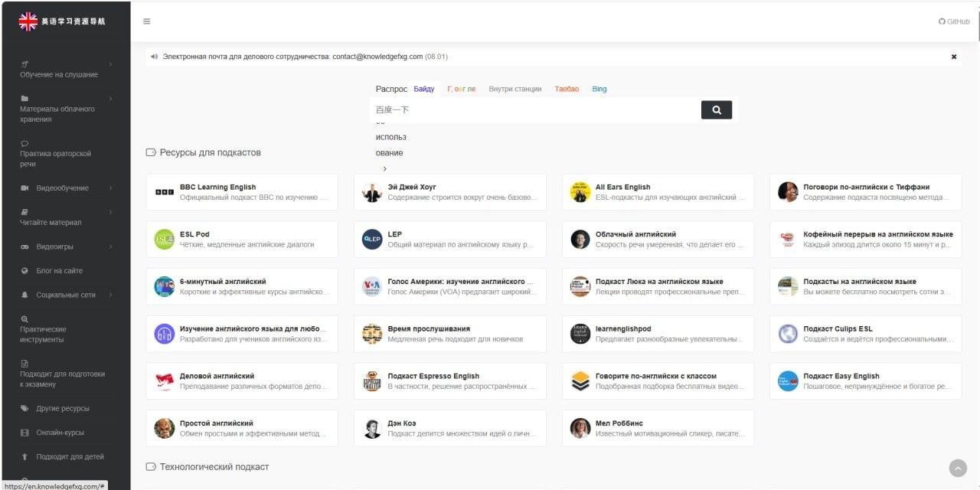Screen dimensions: 980x490
Task: Click the purple headphones icon card
Action: click(x=165, y=334)
